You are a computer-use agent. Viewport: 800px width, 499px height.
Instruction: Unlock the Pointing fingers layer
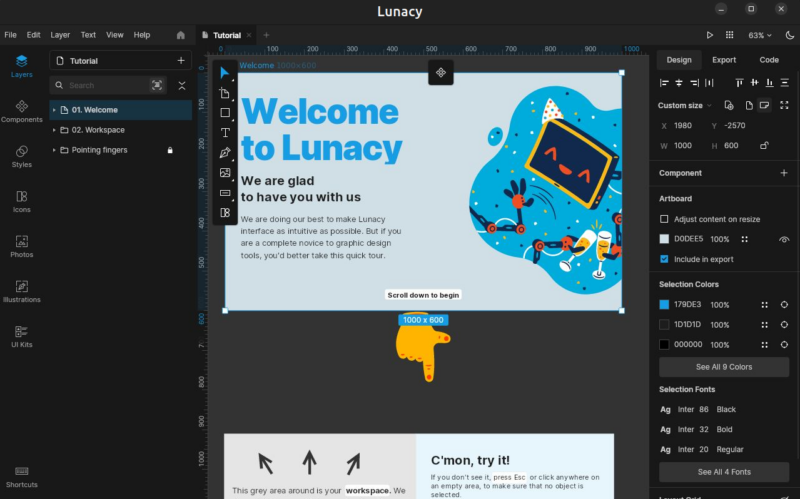pyautogui.click(x=170, y=150)
